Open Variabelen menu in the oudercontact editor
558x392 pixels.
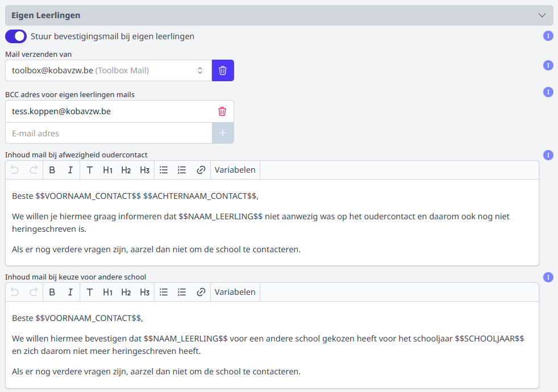[x=235, y=170]
